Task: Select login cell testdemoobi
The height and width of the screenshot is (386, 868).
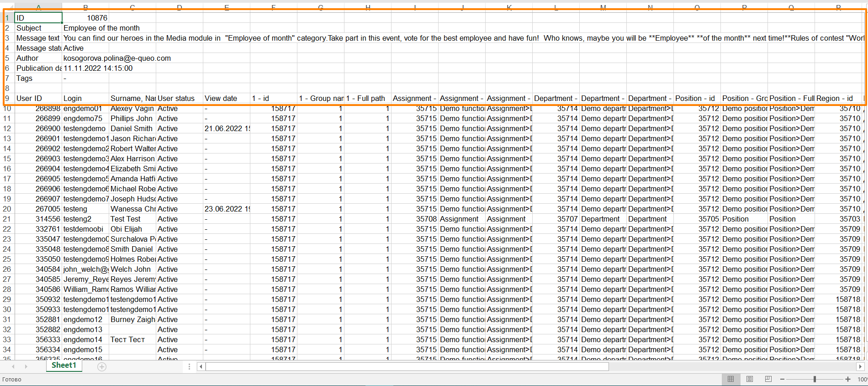Action: coord(85,229)
